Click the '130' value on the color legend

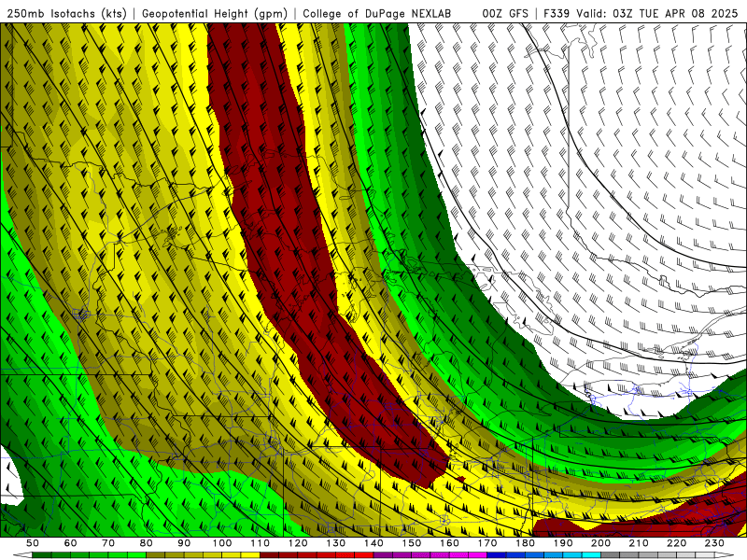(x=335, y=543)
